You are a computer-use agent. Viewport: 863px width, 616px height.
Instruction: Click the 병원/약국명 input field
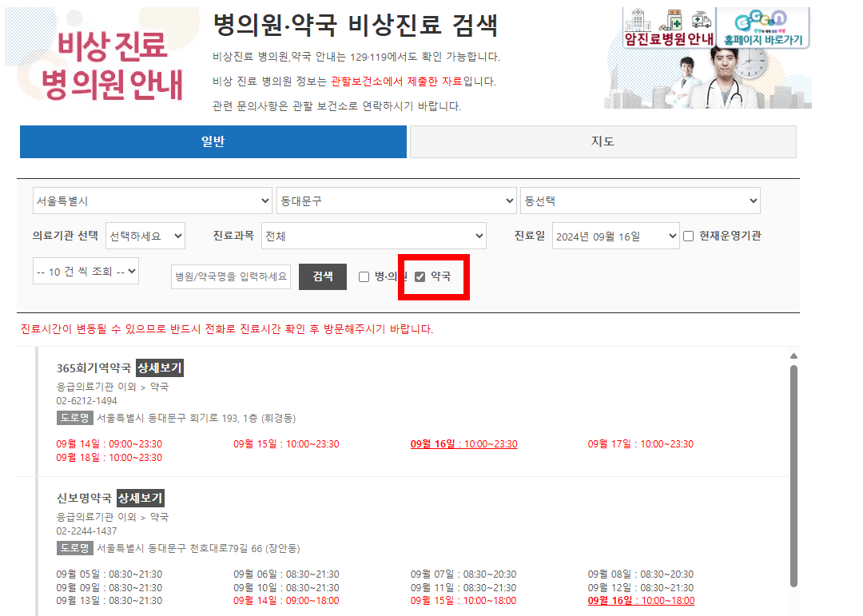pyautogui.click(x=230, y=276)
